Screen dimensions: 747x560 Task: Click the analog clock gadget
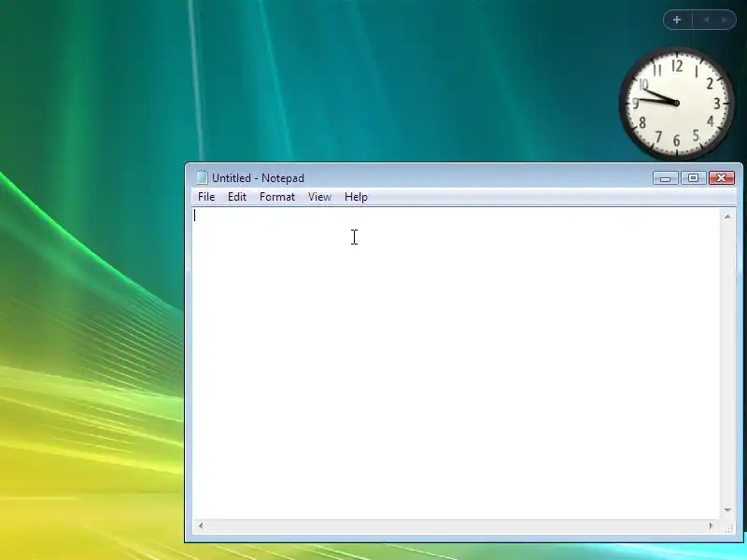pos(676,103)
